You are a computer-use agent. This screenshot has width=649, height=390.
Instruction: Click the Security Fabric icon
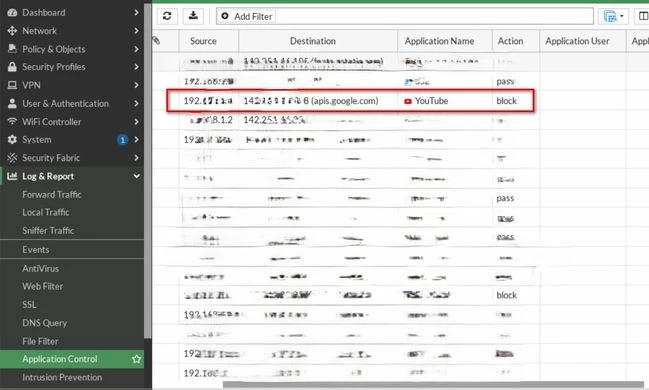pyautogui.click(x=12, y=158)
